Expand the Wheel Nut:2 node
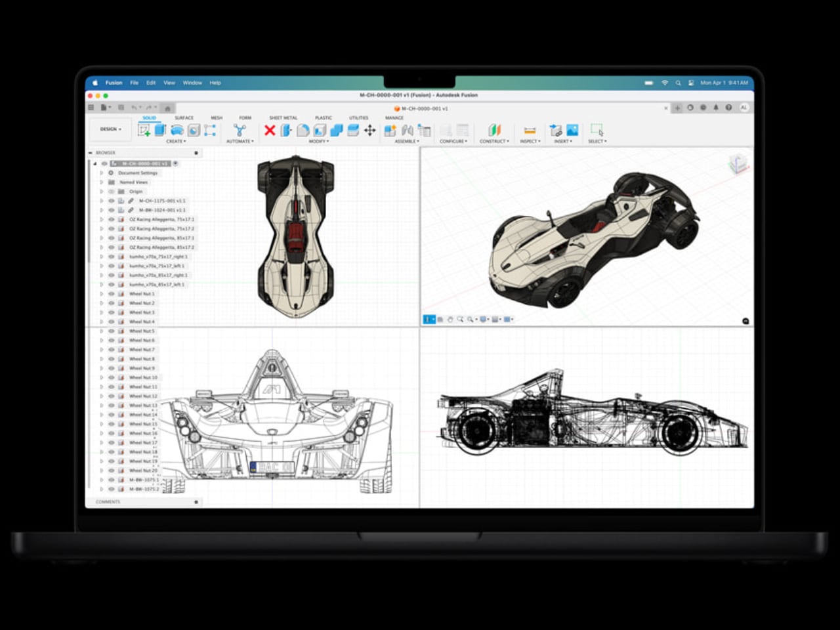Image resolution: width=840 pixels, height=630 pixels. pyautogui.click(x=102, y=303)
